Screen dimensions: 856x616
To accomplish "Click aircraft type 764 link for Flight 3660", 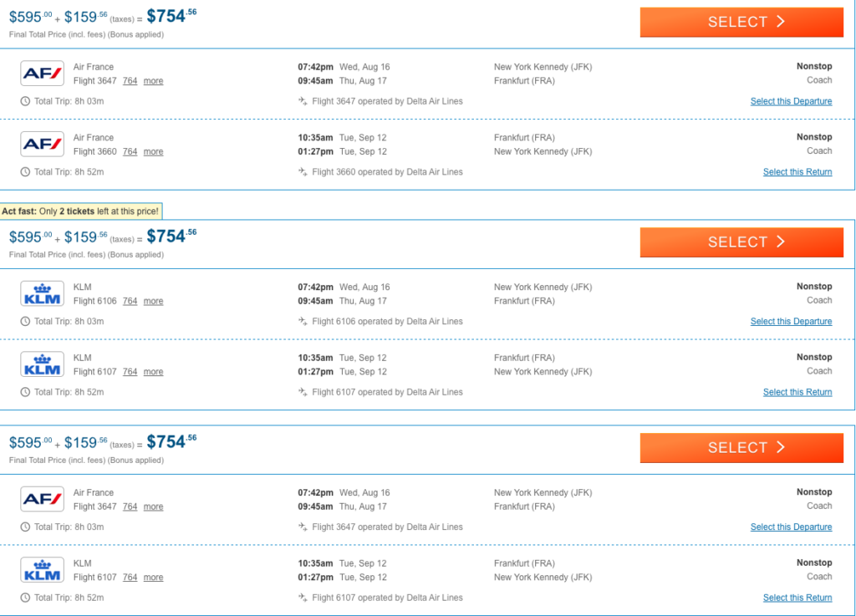I will (130, 151).
